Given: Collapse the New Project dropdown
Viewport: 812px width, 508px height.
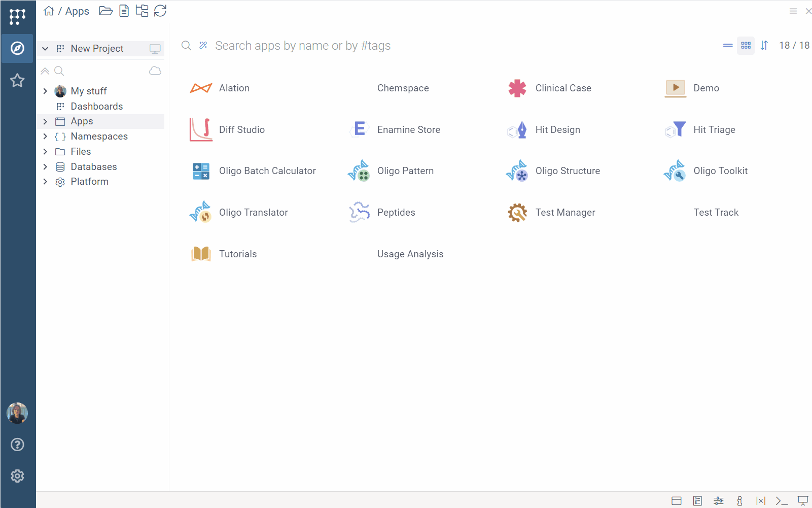Looking at the screenshot, I should [45, 49].
